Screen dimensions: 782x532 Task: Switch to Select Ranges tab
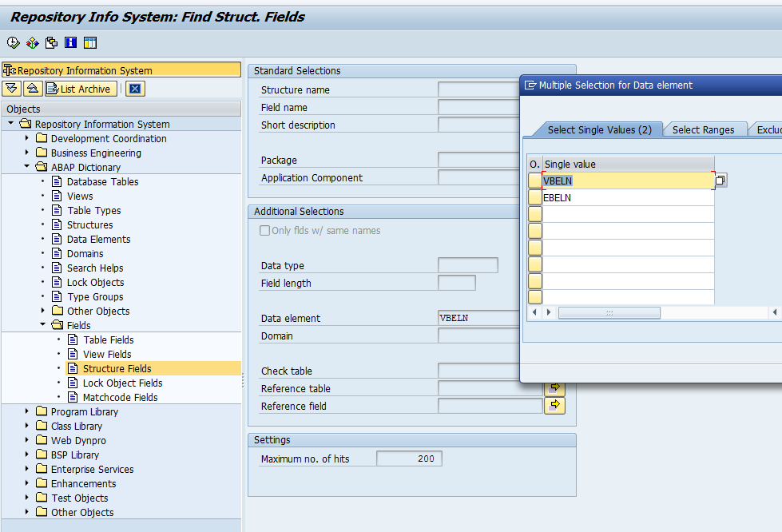tap(703, 129)
